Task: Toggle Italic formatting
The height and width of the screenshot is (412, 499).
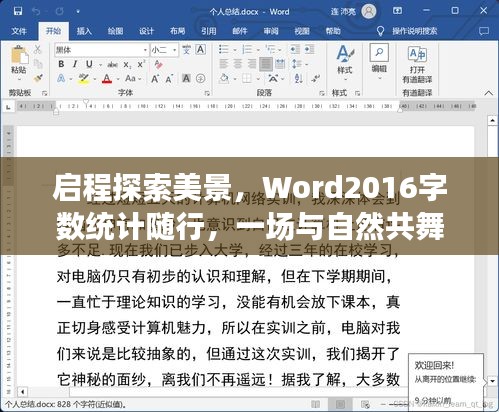Action: [x=75, y=64]
